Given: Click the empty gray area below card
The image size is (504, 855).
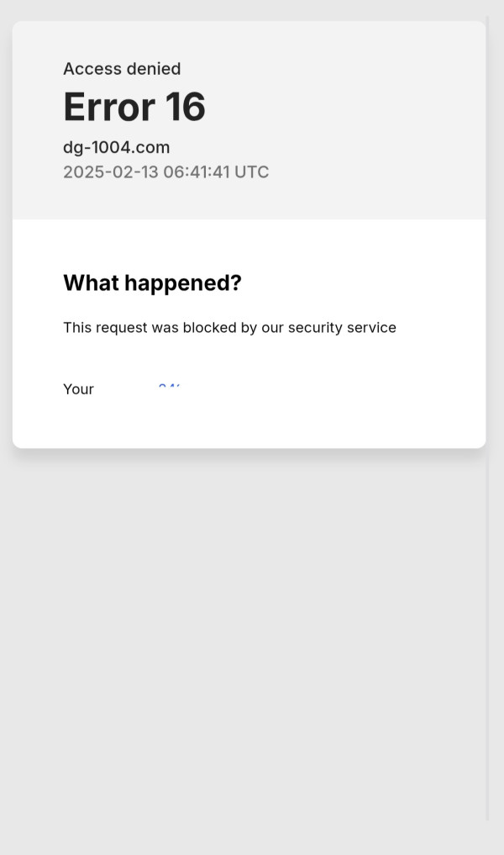Looking at the screenshot, I should [244, 639].
